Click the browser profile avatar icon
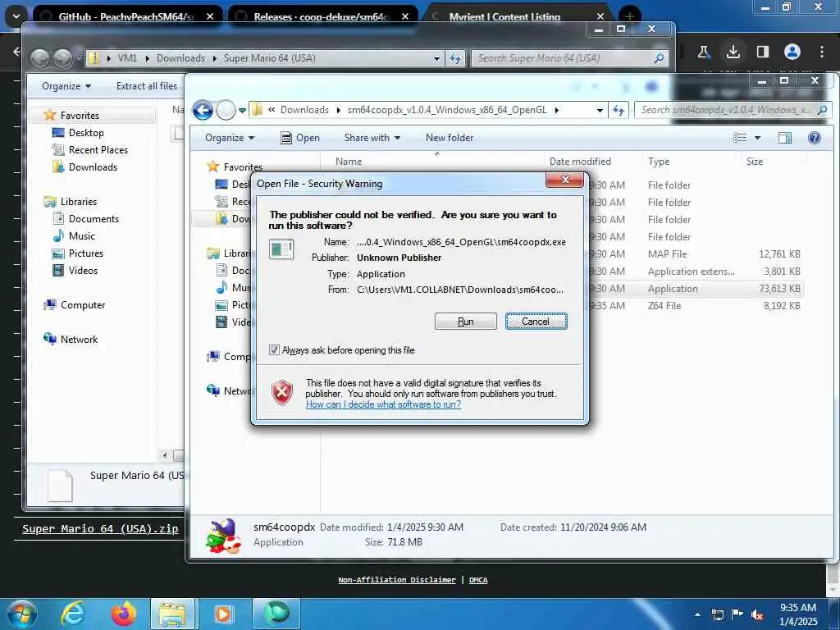840x630 pixels. [792, 52]
